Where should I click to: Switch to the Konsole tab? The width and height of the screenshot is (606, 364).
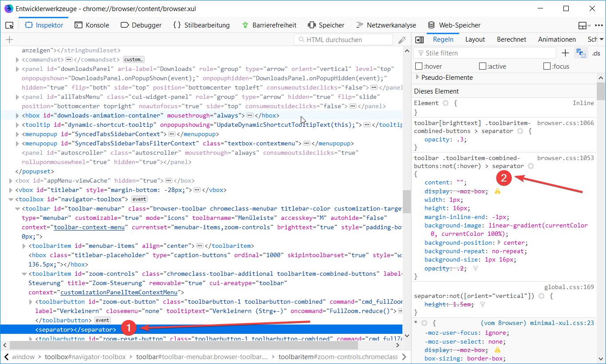(92, 25)
